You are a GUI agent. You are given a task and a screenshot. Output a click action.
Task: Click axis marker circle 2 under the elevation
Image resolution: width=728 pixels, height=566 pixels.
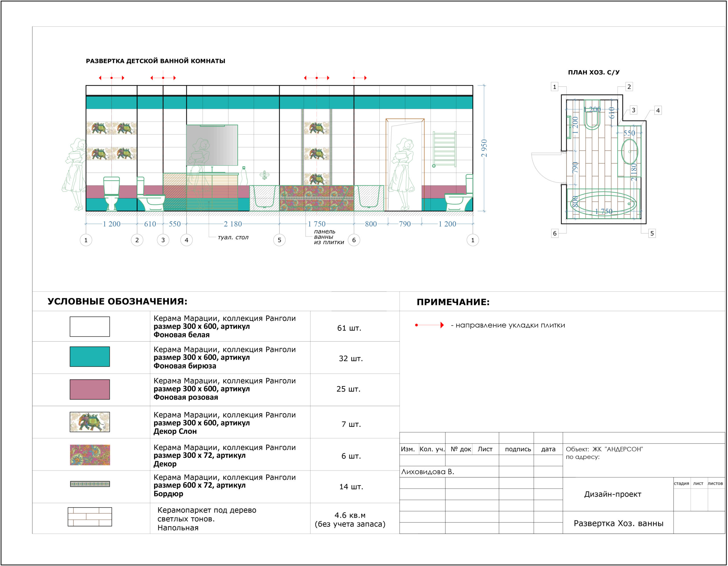click(x=137, y=240)
